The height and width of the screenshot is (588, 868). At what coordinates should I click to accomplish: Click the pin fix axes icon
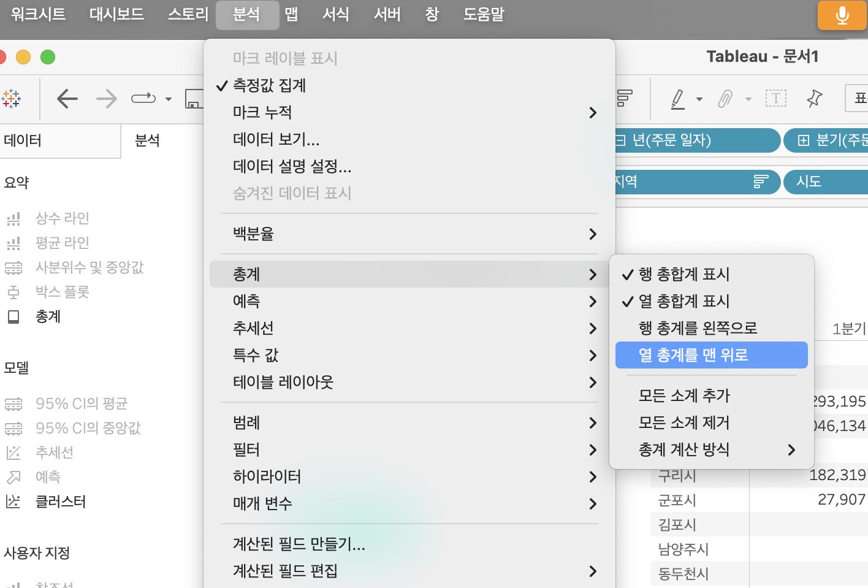coord(815,98)
